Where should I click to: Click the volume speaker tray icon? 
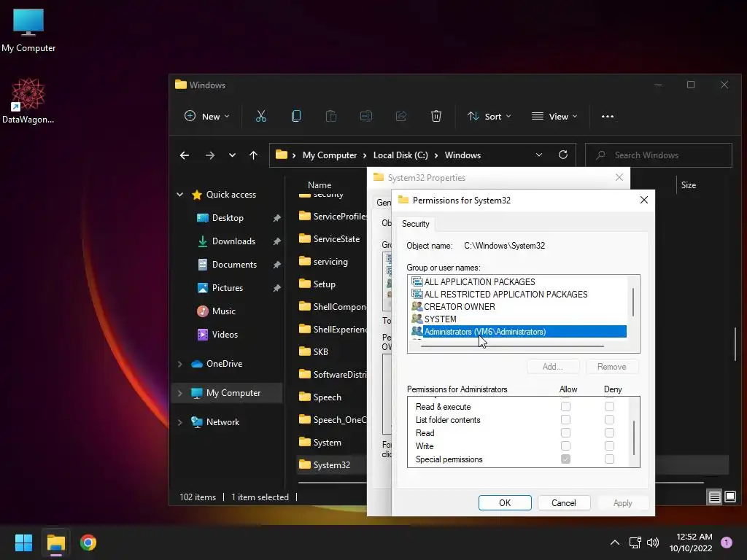click(x=653, y=542)
